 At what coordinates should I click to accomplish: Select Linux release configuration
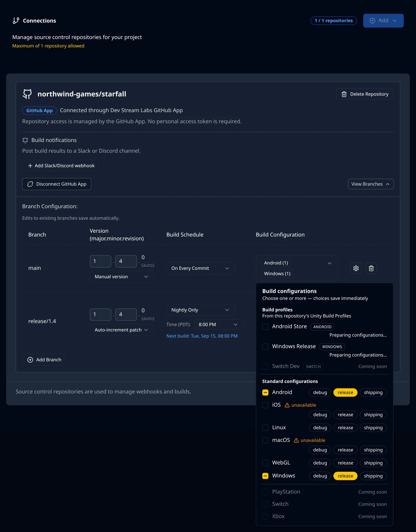coord(345,427)
